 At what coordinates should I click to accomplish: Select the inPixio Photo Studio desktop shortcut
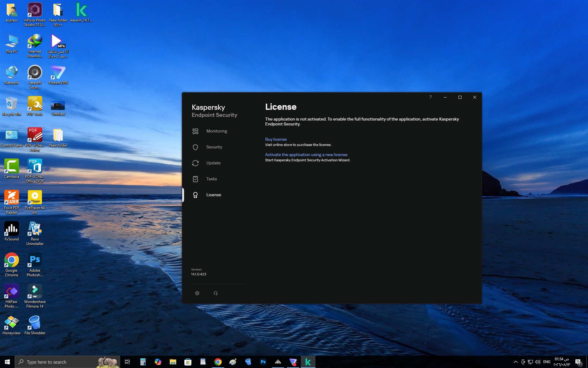[x=35, y=15]
